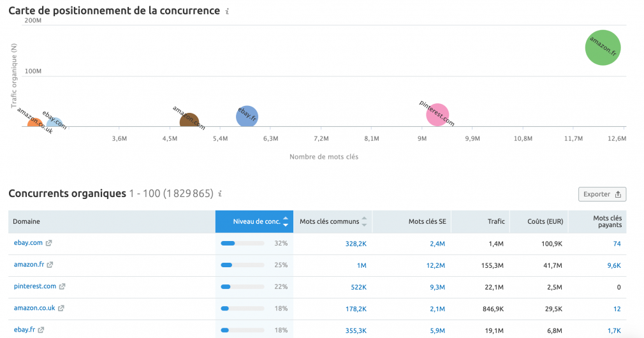
Task: Select the orange amazon.co.uk bubble on the chart
Action: tap(34, 123)
